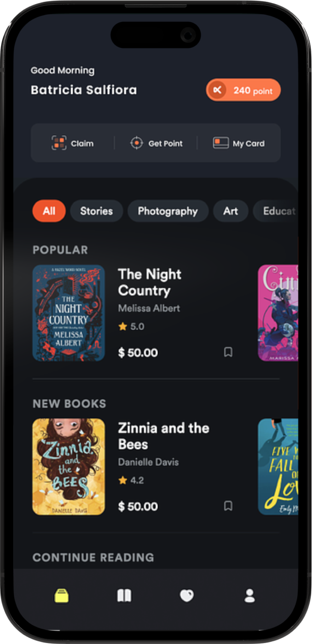This screenshot has width=312, height=644.
Task: Open the profile person icon
Action: tap(249, 596)
